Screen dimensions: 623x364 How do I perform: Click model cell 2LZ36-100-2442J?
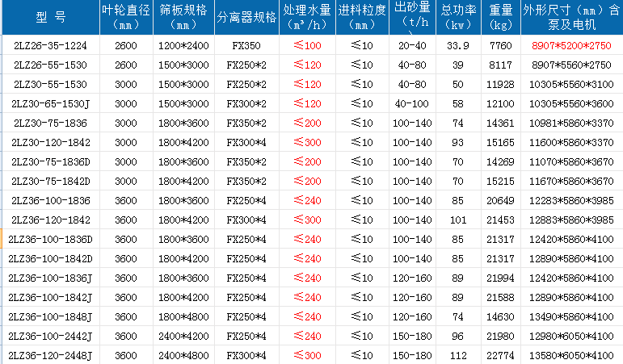[x=51, y=337]
